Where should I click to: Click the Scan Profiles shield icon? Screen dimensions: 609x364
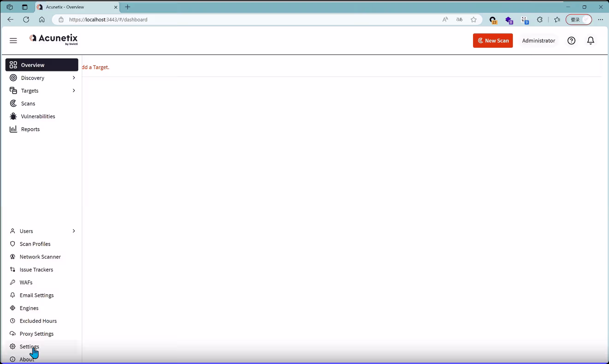12,244
